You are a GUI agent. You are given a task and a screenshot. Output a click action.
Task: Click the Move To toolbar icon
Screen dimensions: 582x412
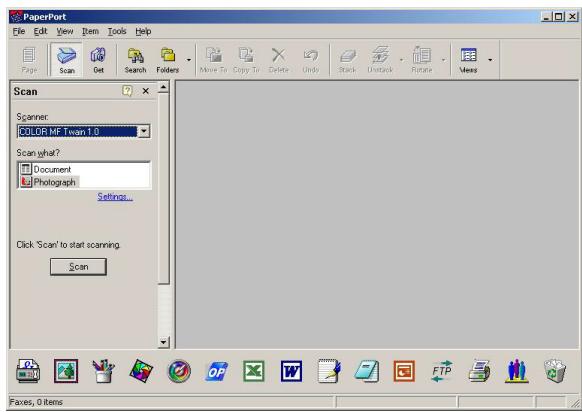(213, 60)
